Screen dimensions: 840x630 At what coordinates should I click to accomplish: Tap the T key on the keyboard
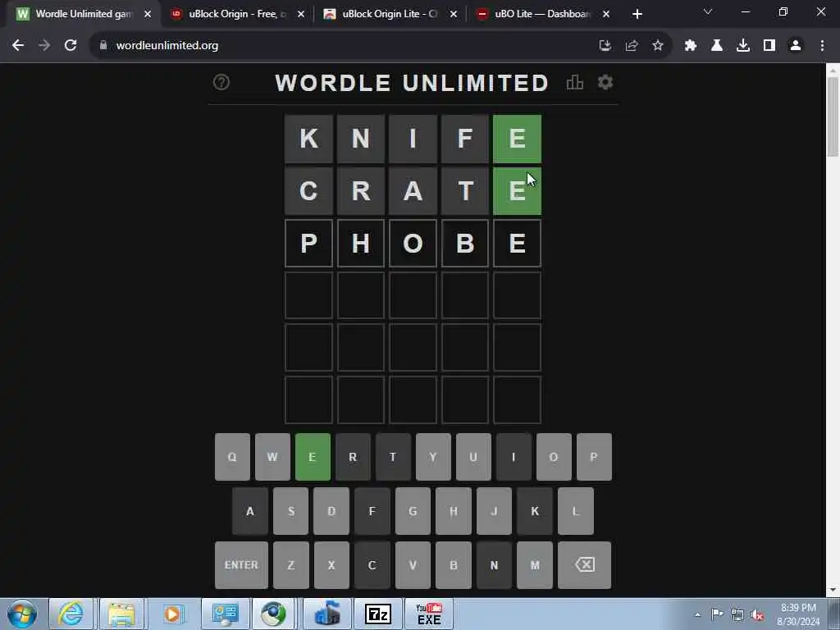click(393, 457)
